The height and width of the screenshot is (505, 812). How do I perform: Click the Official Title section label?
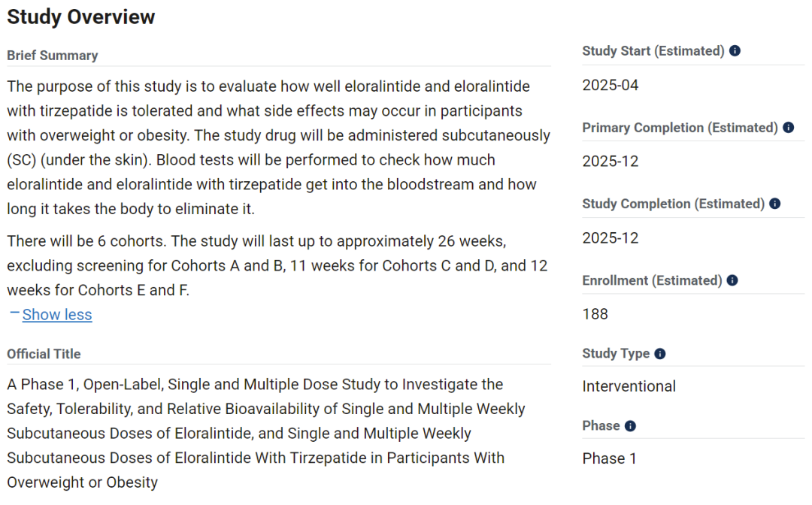pyautogui.click(x=44, y=354)
